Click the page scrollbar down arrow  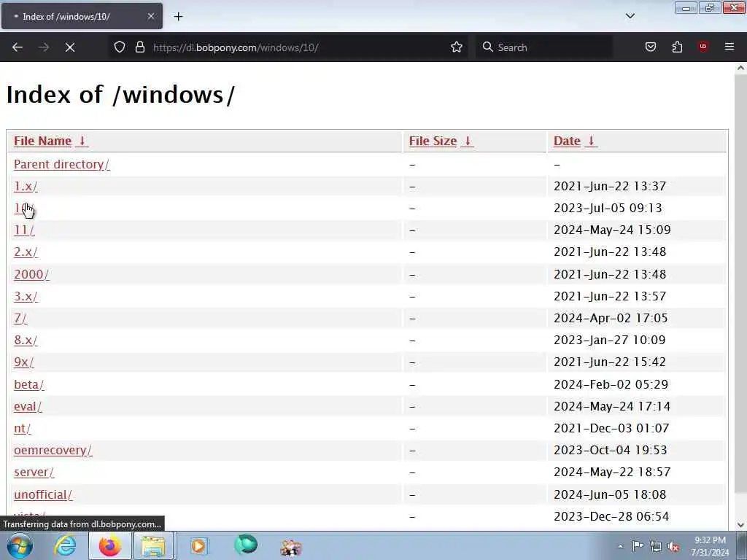[740, 525]
